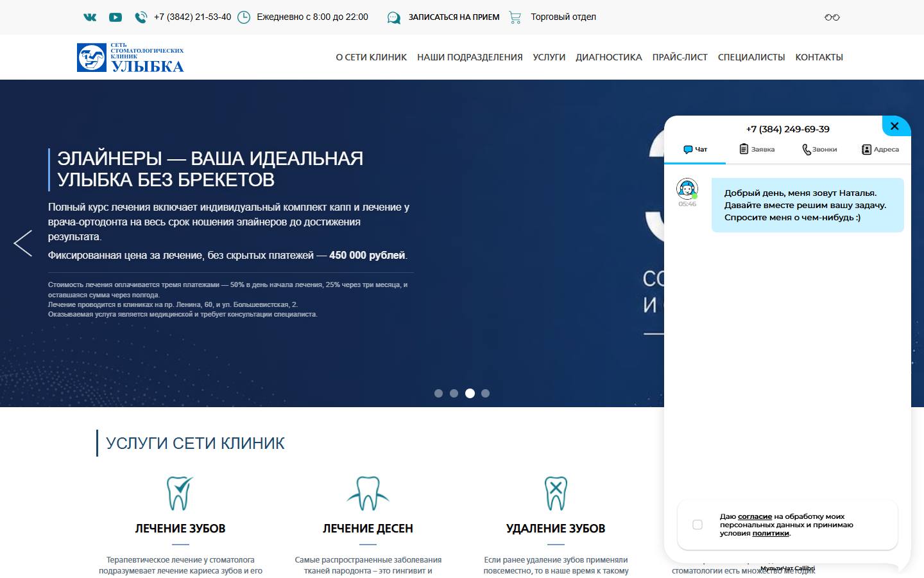
Task: Open Прайс-лист menu item
Action: pos(680,57)
